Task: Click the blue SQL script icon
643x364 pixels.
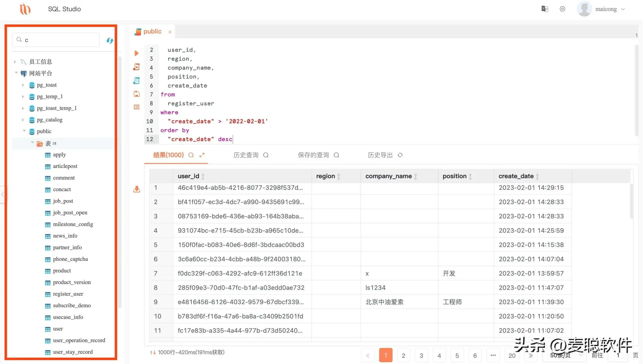Action: point(136,80)
